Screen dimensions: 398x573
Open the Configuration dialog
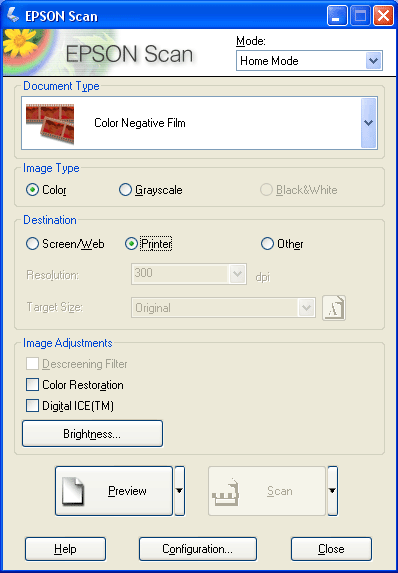198,549
